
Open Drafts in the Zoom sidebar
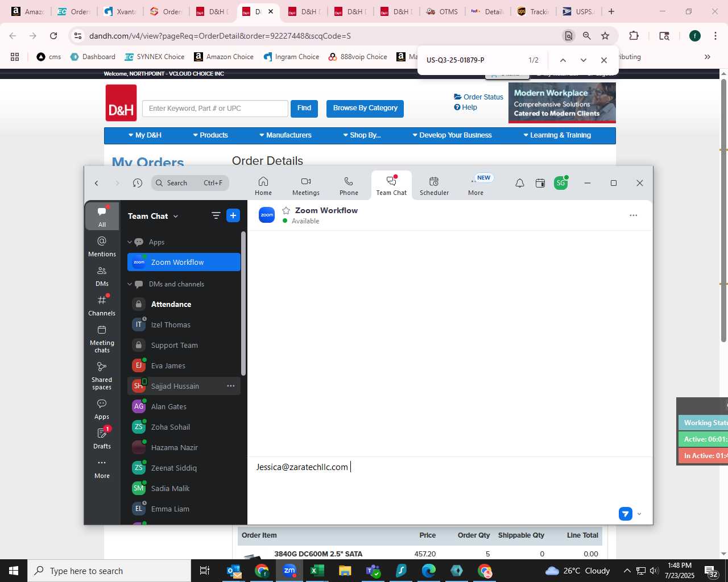pos(102,438)
